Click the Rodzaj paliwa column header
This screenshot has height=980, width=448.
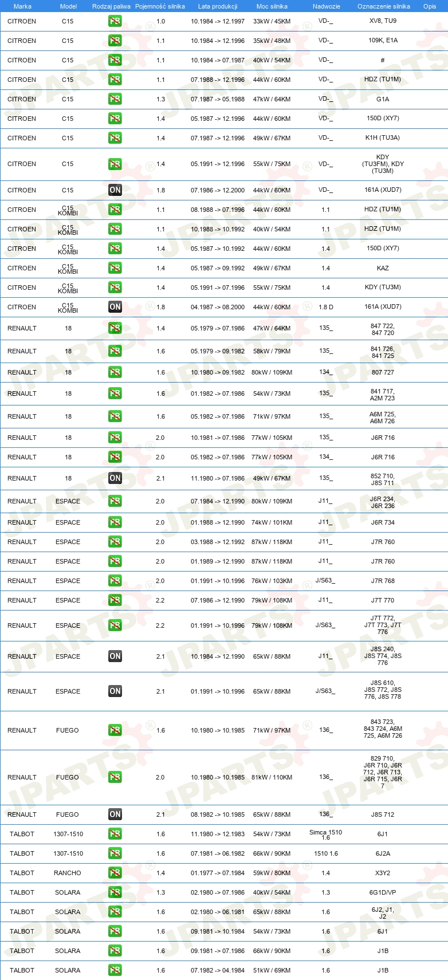point(111,6)
